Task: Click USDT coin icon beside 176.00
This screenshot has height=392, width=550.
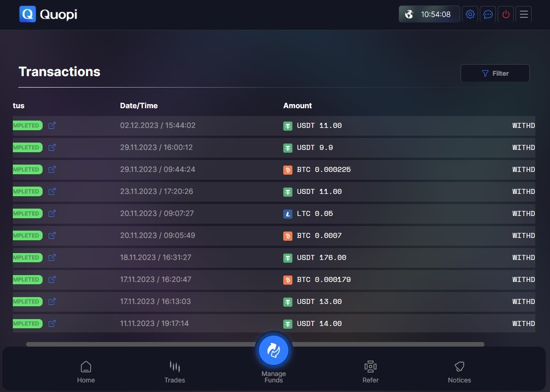Action: click(288, 258)
